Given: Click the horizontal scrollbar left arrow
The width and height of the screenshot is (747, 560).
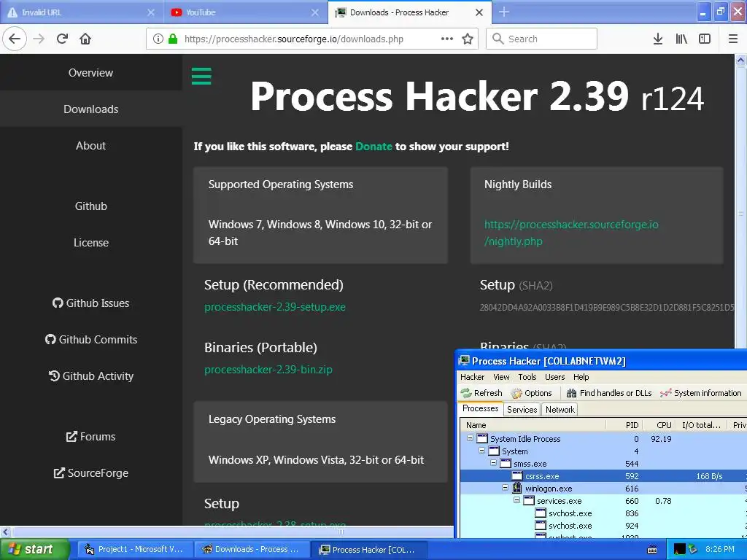Looking at the screenshot, I should point(5,532).
